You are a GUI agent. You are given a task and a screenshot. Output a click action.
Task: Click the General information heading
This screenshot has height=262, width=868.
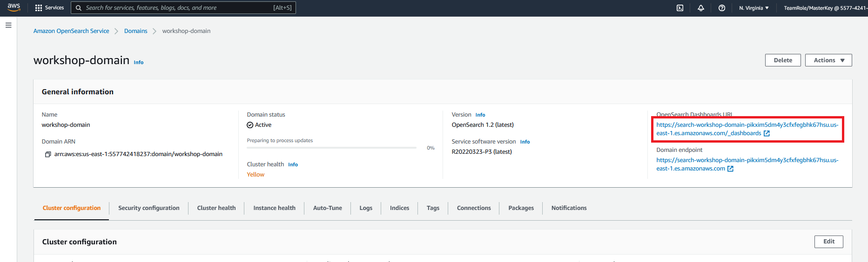(78, 92)
